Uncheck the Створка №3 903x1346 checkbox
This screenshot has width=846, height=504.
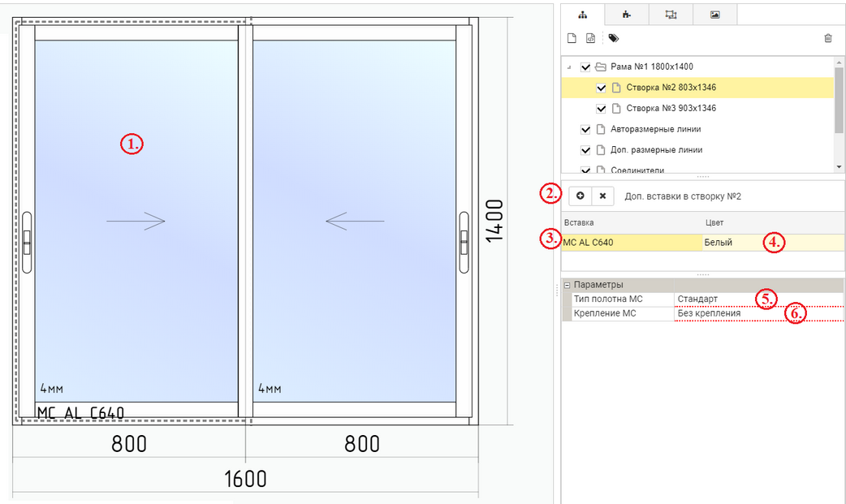[601, 109]
